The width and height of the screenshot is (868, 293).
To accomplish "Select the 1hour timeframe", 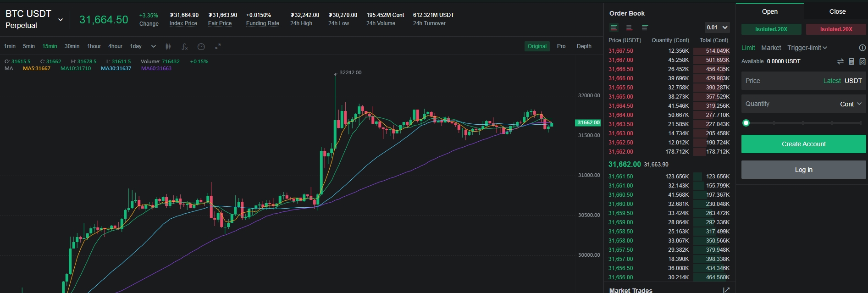I will [94, 46].
